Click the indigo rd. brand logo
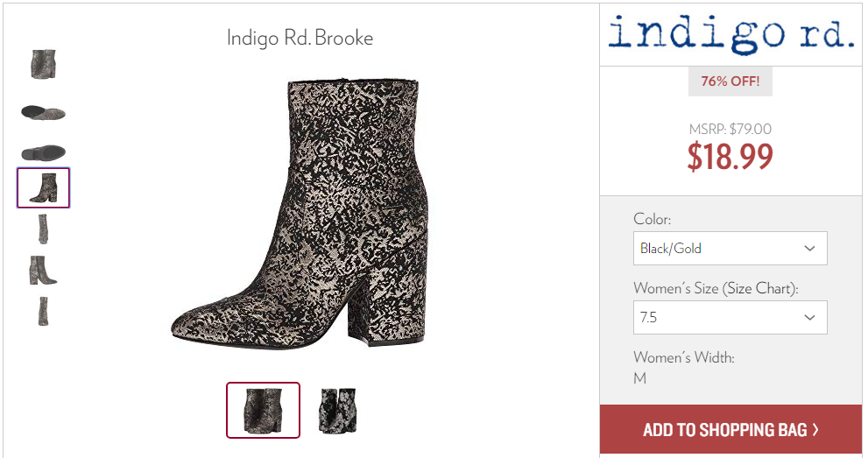Screen dimensions: 868x458 730,34
